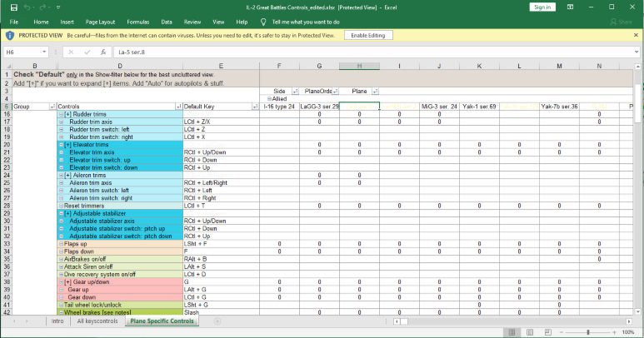Open the Group column filter dropdown
This screenshot has width=644, height=338.
click(52, 107)
